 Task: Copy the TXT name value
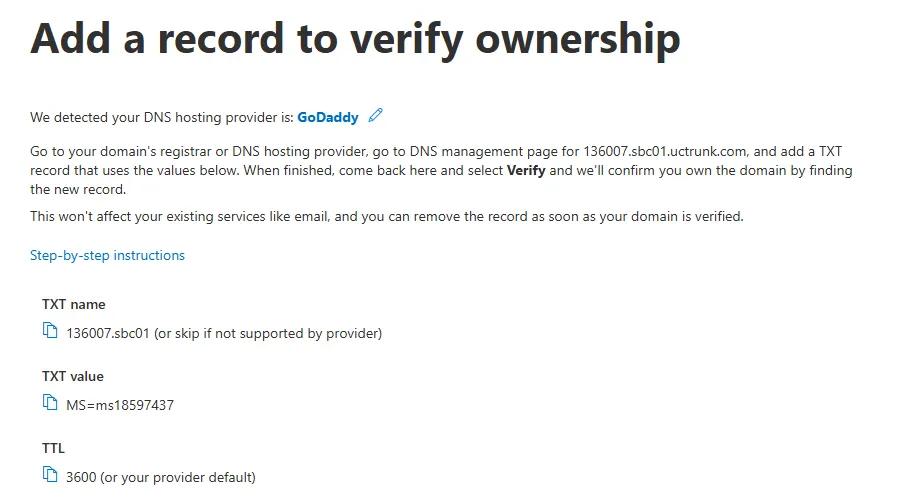tap(50, 332)
